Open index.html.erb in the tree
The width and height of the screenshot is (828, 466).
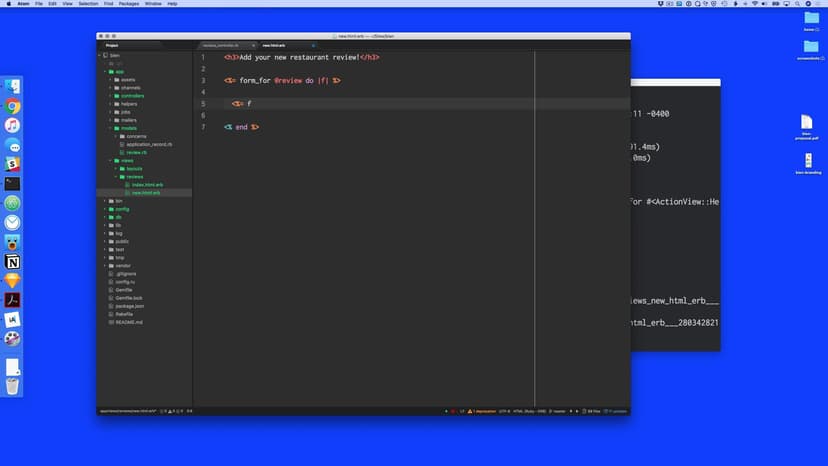click(x=145, y=185)
